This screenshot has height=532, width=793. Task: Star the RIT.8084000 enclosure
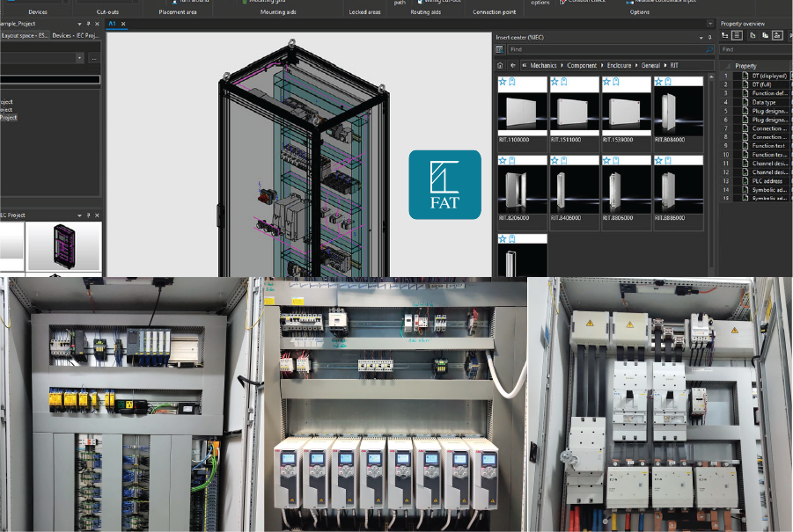pos(658,82)
